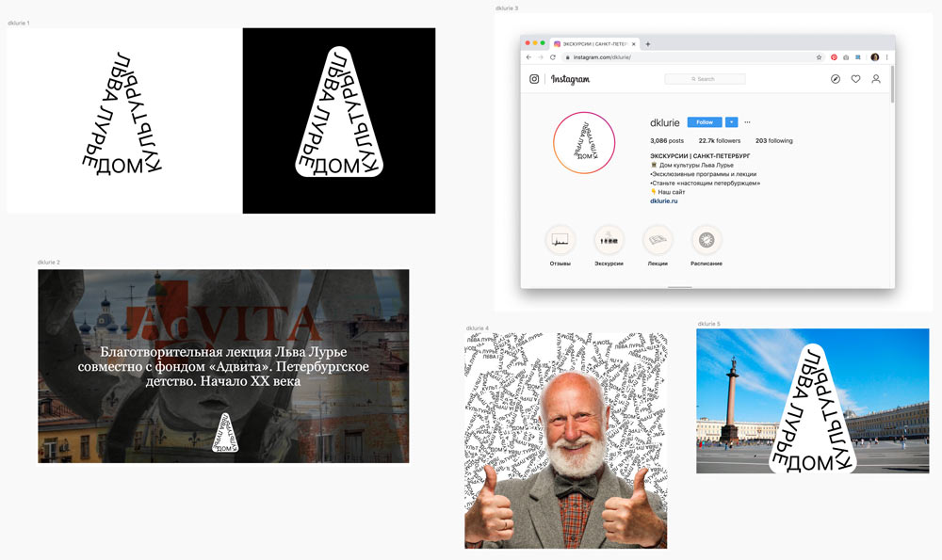
Task: Reload the page with the refresh icon
Action: [553, 57]
